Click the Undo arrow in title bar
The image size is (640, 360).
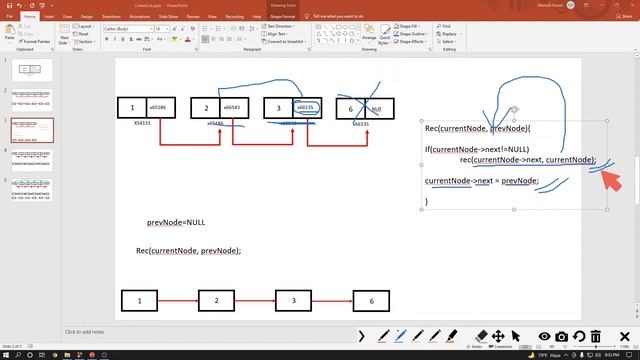tap(20, 6)
